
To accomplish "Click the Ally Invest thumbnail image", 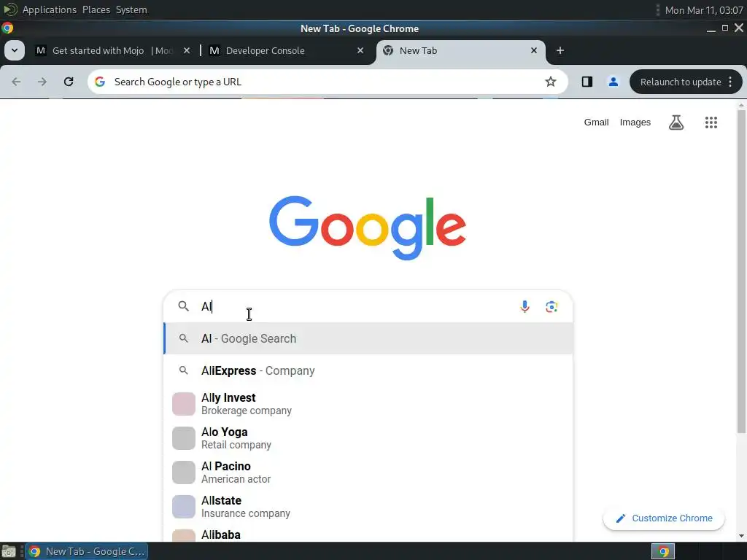I will (x=183, y=404).
